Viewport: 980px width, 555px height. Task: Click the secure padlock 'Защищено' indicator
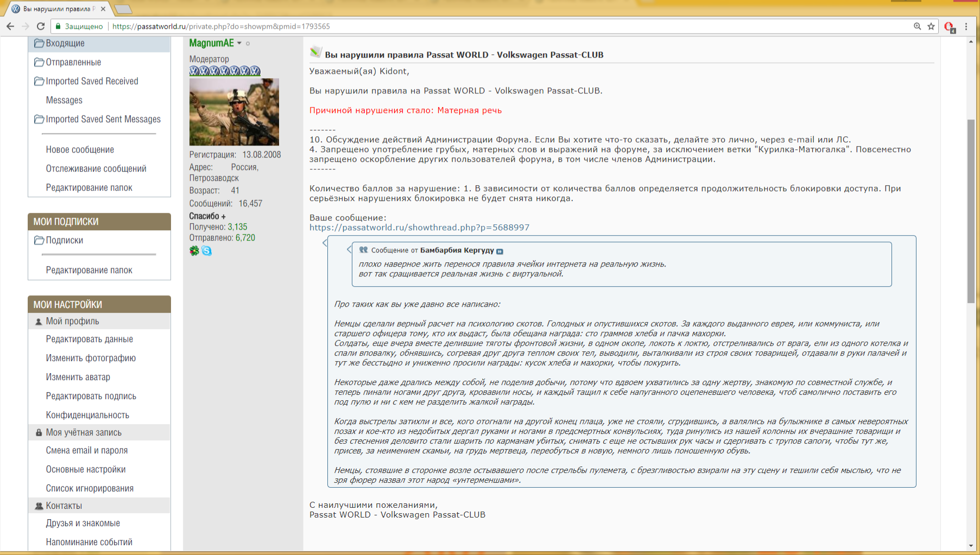79,26
